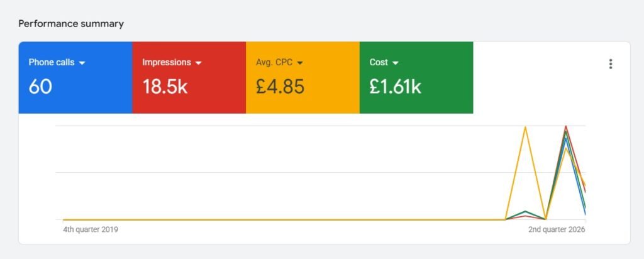Click the "Phone calls" label text
Image resolution: width=644 pixels, height=259 pixels.
52,63
